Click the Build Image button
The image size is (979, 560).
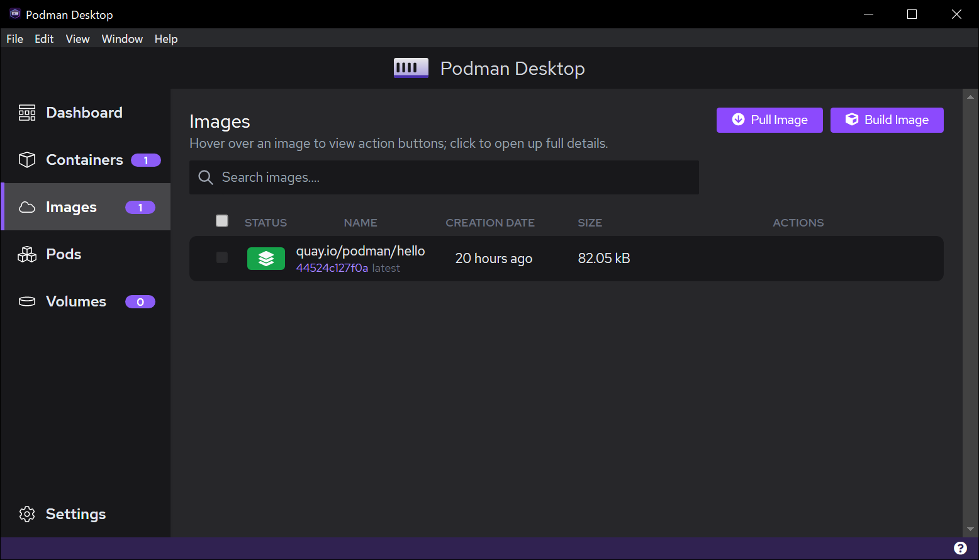[887, 120]
